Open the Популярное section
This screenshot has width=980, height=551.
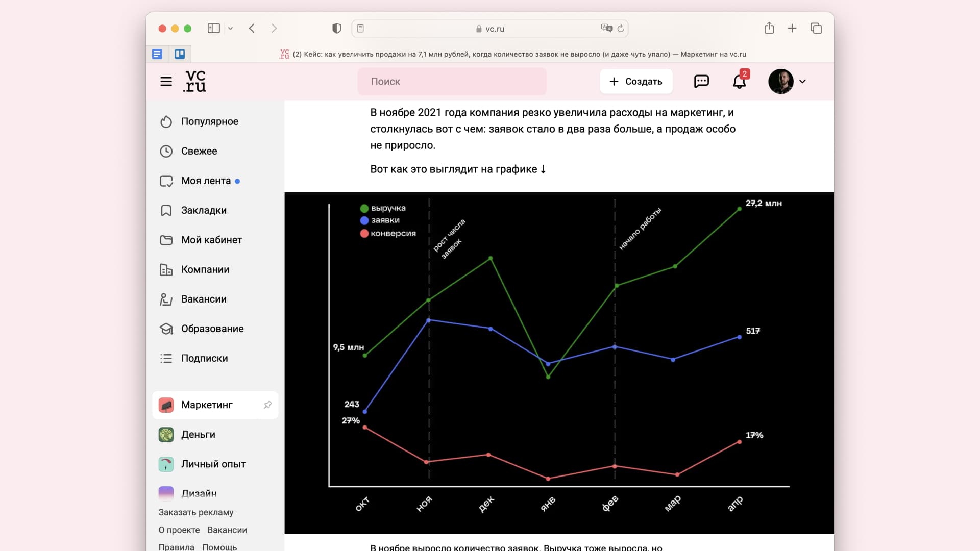click(x=209, y=121)
